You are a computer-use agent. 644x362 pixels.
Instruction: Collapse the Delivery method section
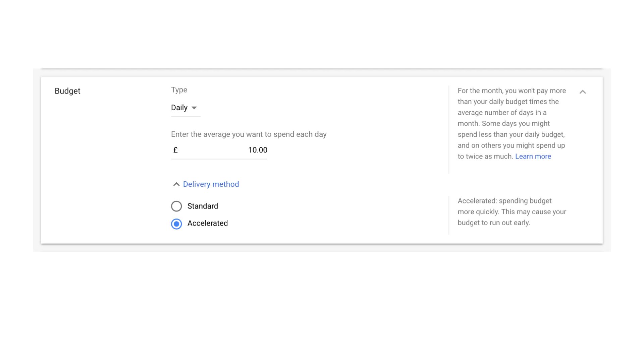coord(206,184)
